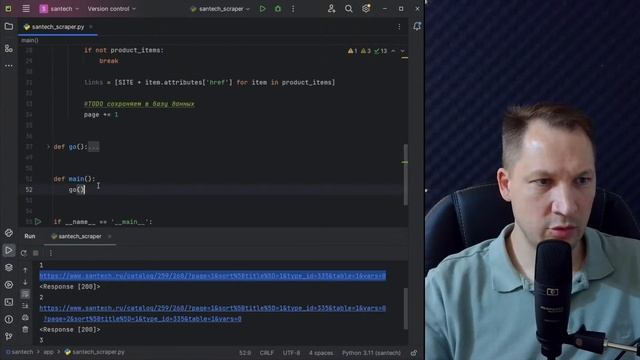Close the santech_scraper run tab
Screen dimensions: 640x360
click(x=109, y=236)
